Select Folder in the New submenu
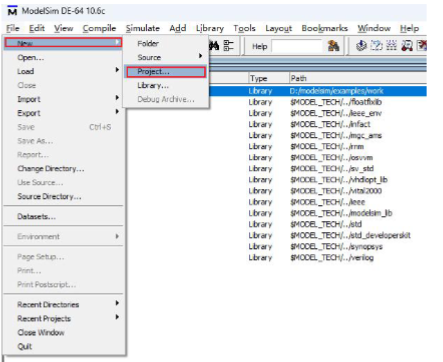The height and width of the screenshot is (362, 443). (x=166, y=43)
